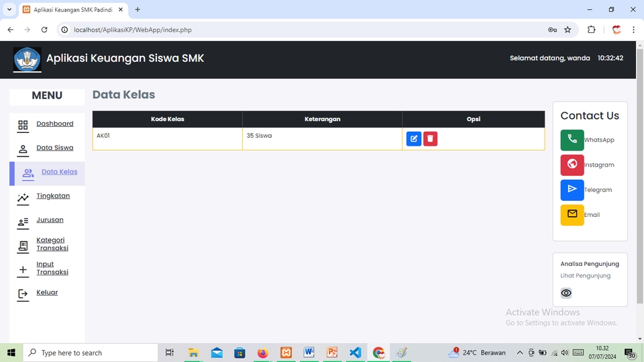Click the eye icon under Lihat Pengunjung
Image resolution: width=644 pixels, height=362 pixels.
(x=566, y=293)
